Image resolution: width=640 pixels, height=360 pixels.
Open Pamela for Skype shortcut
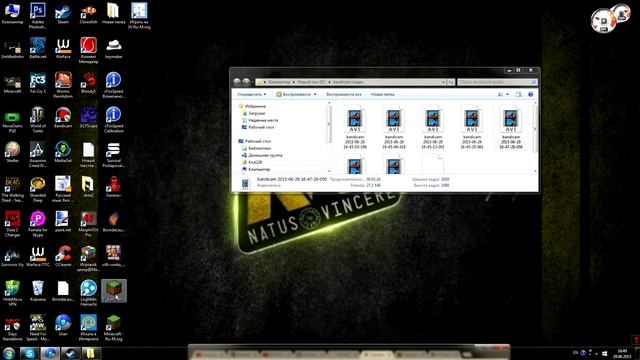point(38,224)
